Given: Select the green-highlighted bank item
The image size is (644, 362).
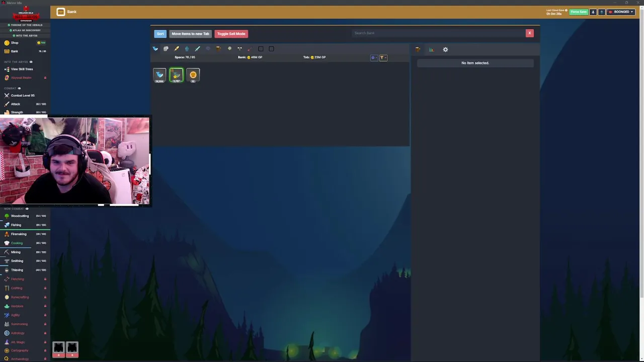Looking at the screenshot, I should tap(177, 75).
